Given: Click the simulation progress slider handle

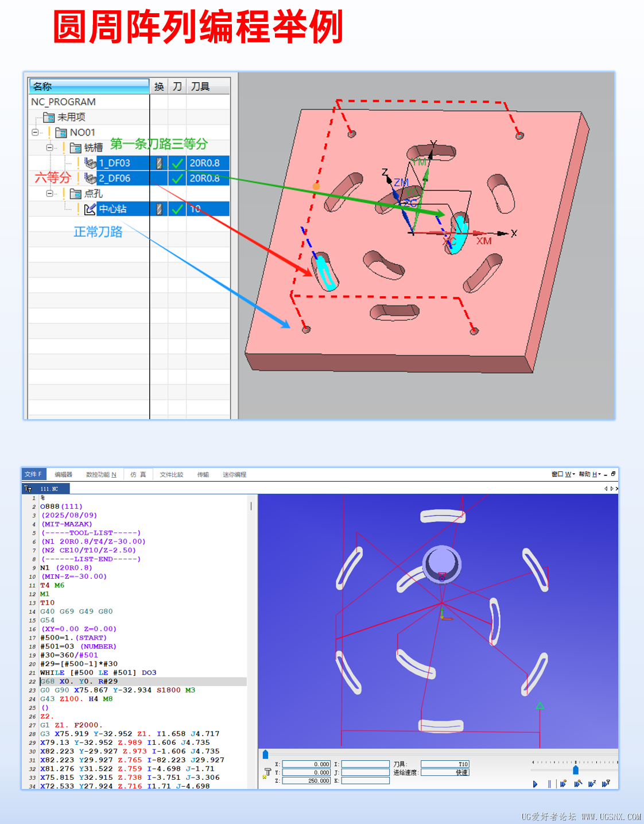Looking at the screenshot, I should [265, 755].
